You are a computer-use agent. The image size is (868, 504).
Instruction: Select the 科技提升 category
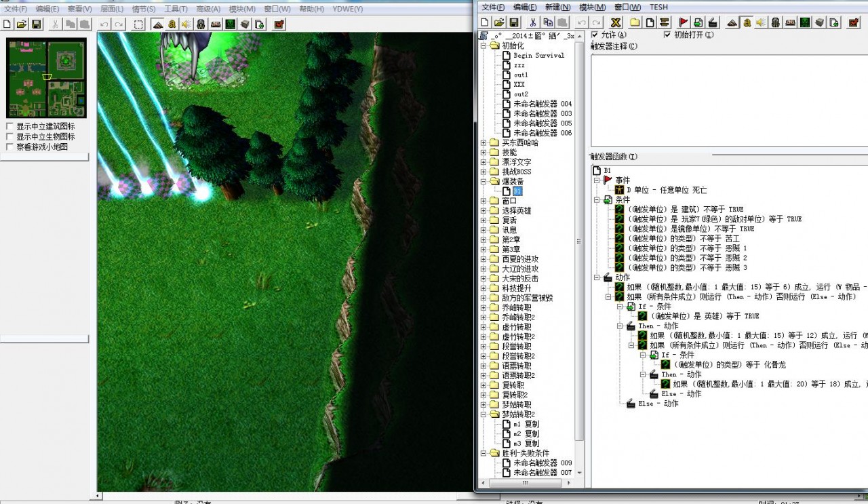pyautogui.click(x=516, y=288)
